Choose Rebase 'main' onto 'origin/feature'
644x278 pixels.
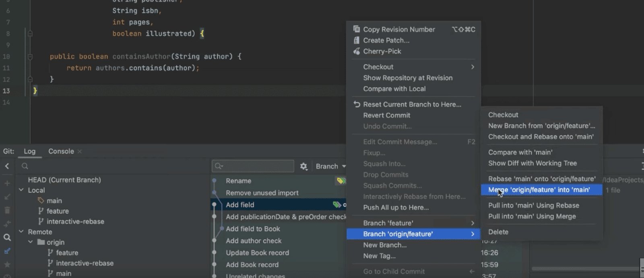point(542,179)
